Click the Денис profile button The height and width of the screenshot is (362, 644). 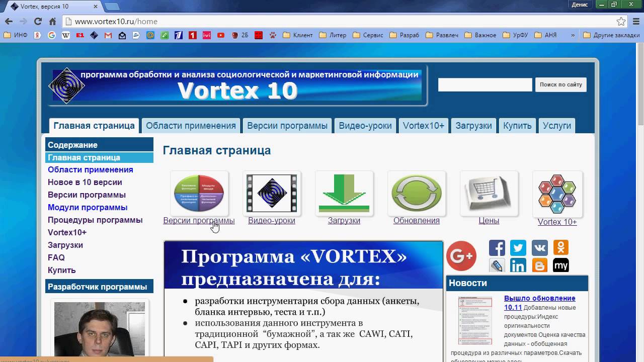click(x=580, y=5)
